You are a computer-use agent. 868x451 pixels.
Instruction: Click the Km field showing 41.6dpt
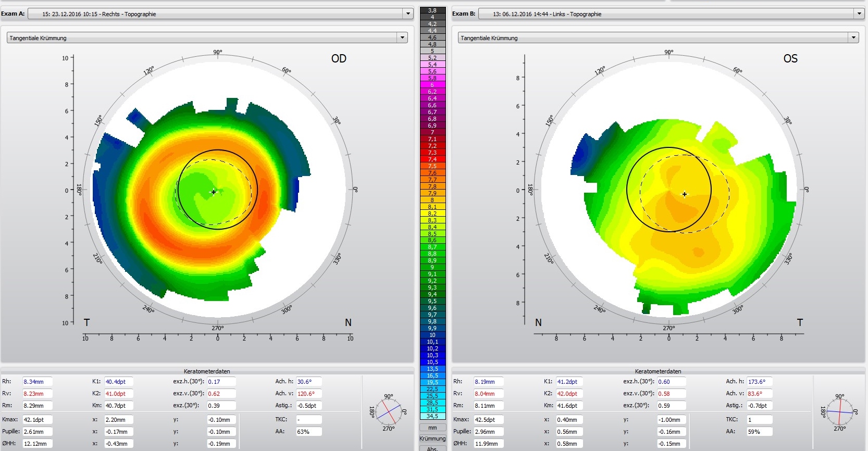(570, 406)
